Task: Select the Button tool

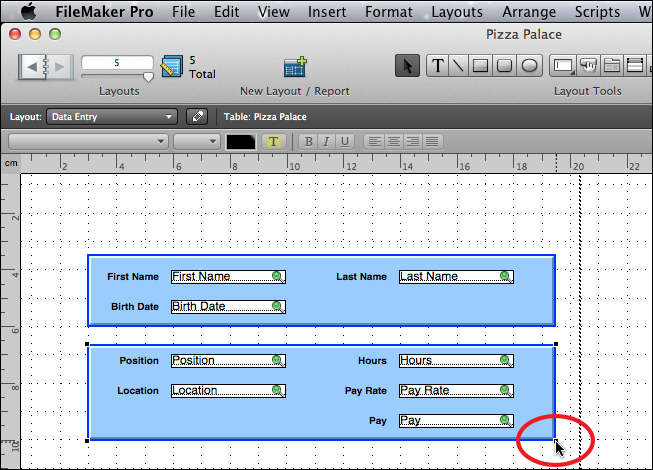Action: pyautogui.click(x=588, y=66)
